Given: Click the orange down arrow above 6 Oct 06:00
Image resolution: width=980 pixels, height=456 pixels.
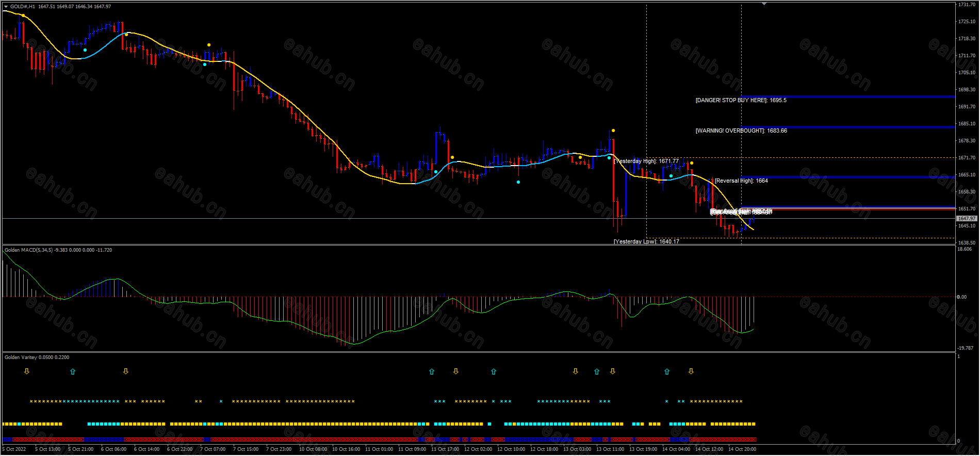Looking at the screenshot, I should [x=126, y=371].
